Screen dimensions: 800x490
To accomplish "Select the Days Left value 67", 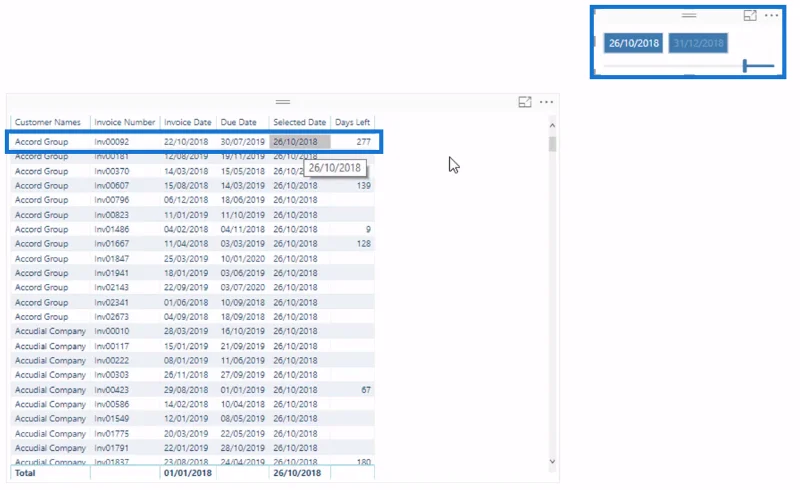I will point(366,390).
